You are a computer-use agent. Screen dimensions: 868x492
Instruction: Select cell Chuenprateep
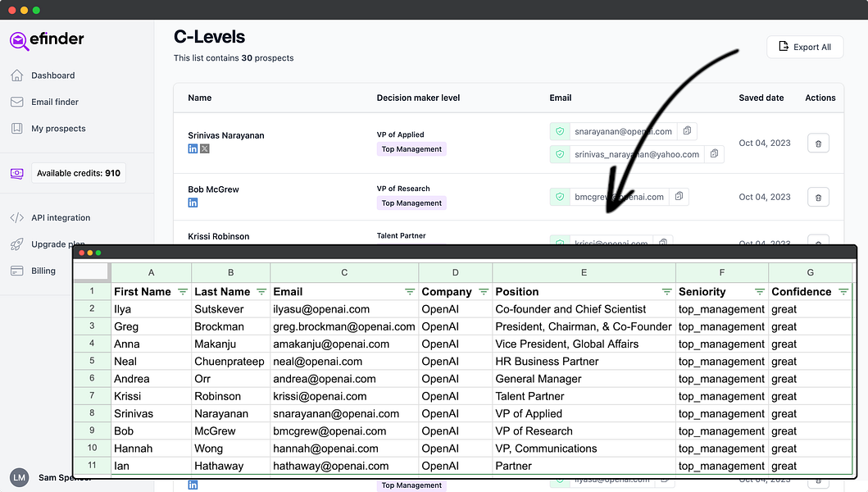point(231,362)
